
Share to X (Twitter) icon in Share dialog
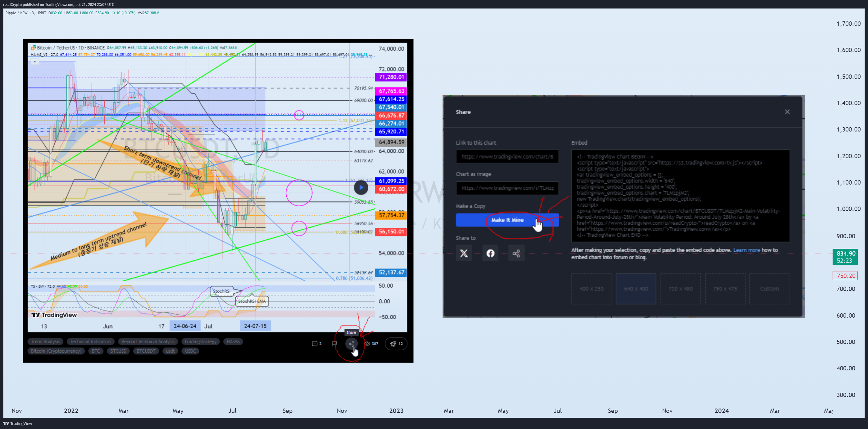click(x=464, y=253)
